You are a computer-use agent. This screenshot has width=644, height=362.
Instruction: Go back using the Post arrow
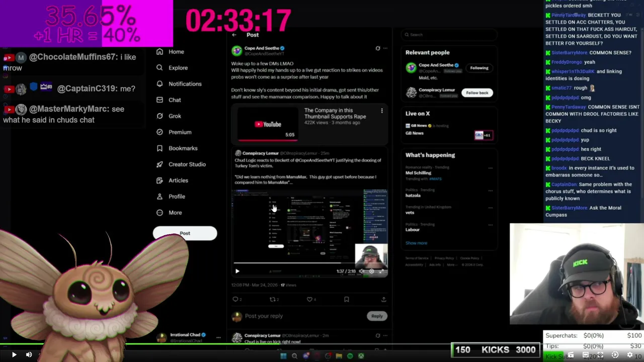(x=234, y=35)
